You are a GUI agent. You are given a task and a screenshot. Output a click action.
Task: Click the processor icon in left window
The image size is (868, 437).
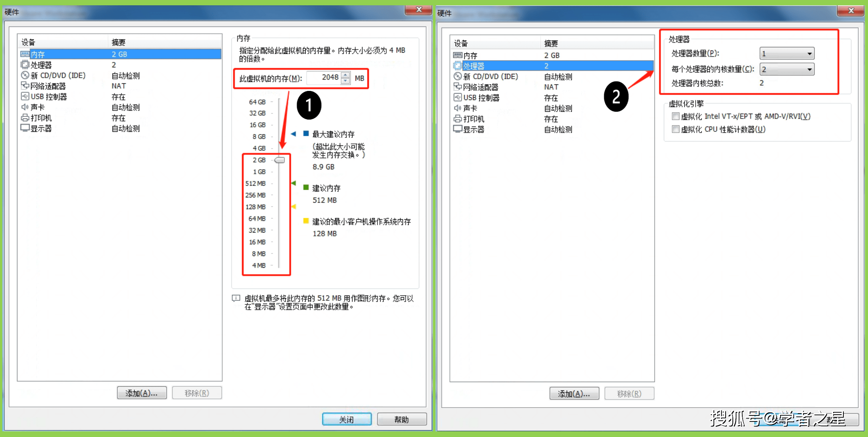click(25, 65)
